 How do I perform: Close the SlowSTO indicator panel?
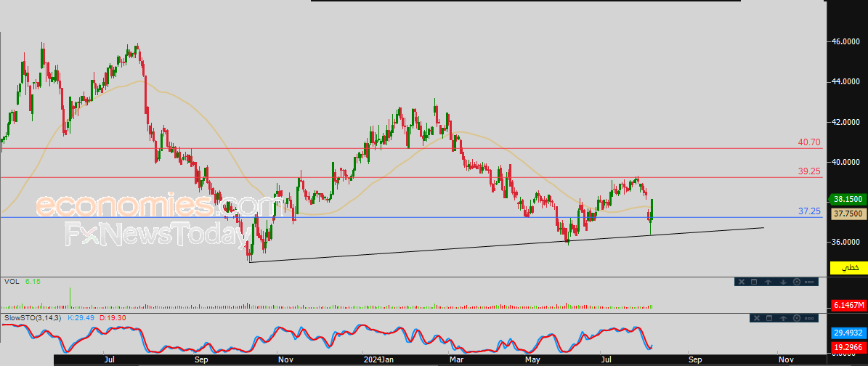755,318
